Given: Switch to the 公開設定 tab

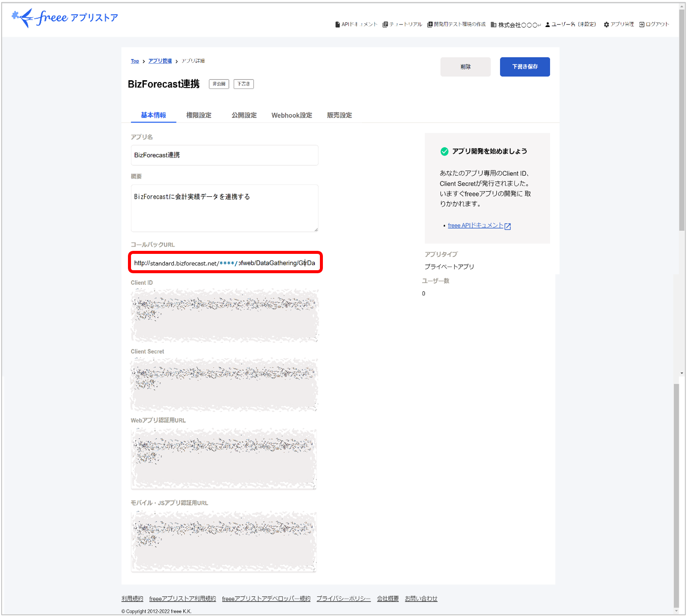Looking at the screenshot, I should [244, 115].
